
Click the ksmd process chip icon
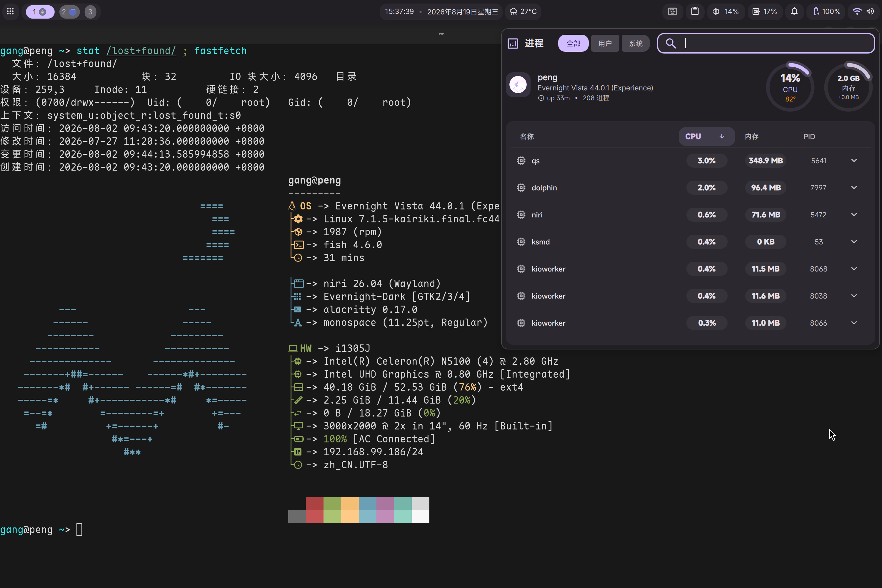(521, 241)
